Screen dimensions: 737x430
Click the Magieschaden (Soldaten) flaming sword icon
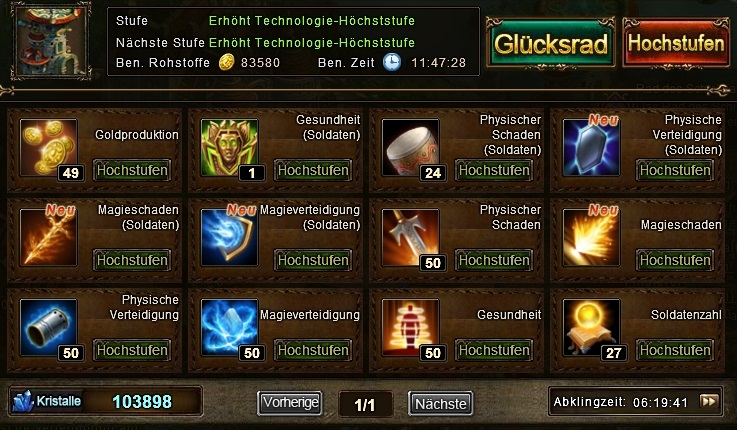point(48,237)
